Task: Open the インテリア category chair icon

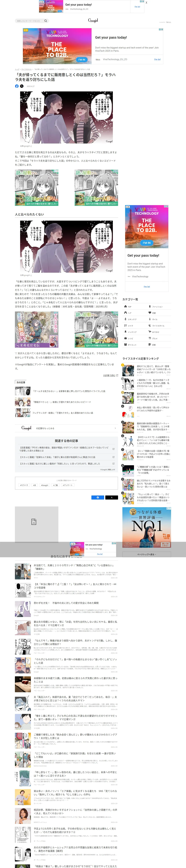Action: (x=126, y=332)
